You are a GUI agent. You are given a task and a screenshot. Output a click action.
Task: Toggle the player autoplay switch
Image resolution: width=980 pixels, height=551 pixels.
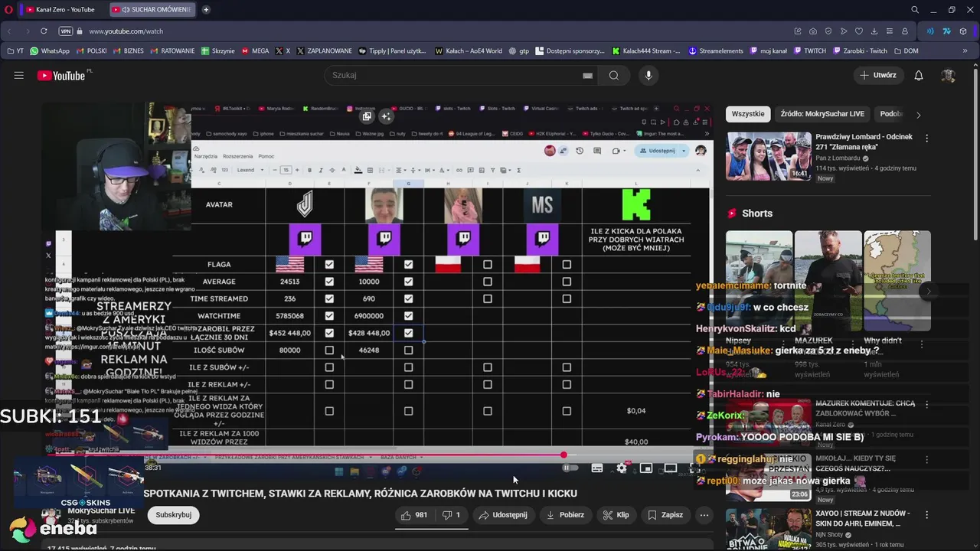[571, 468]
